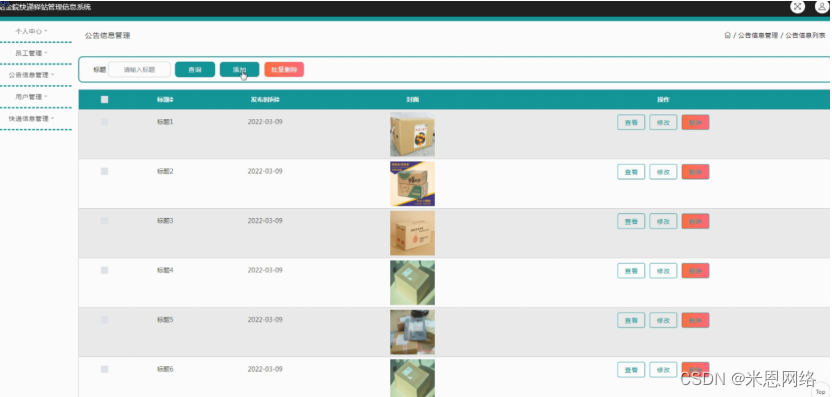Click the 操作 column header
This screenshot has width=832, height=397.
pos(663,100)
